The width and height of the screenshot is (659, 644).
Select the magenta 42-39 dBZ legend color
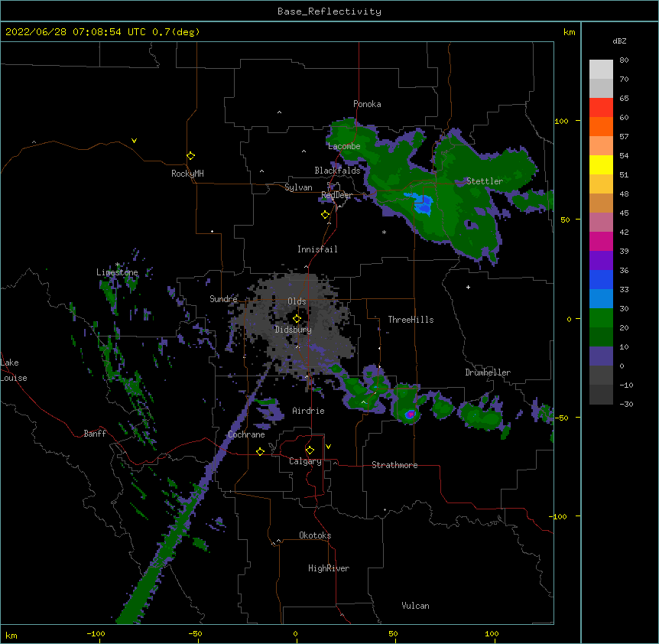point(601,241)
